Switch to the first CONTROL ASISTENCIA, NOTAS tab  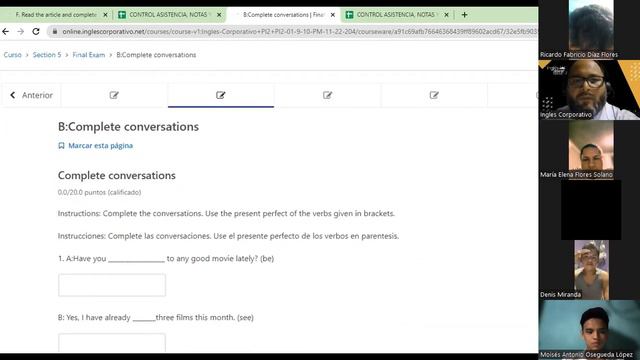pos(168,15)
